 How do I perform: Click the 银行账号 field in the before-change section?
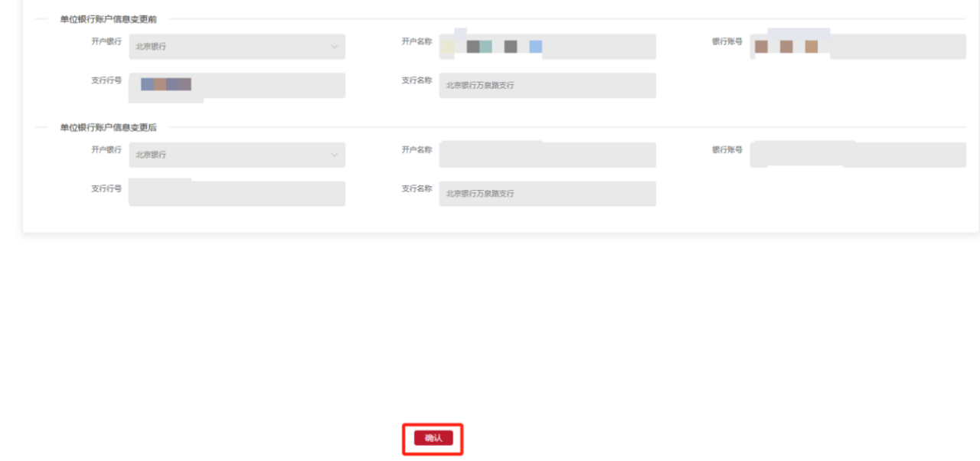click(857, 47)
